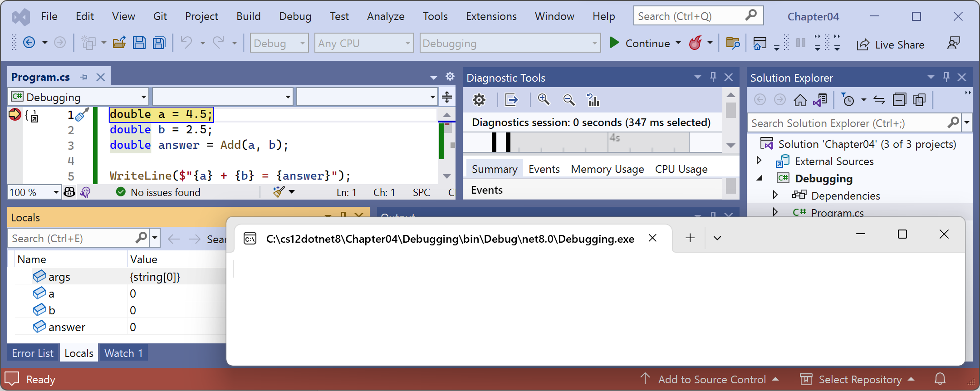The height and width of the screenshot is (391, 980).
Task: Open a new terminal tab with plus
Action: (x=690, y=238)
